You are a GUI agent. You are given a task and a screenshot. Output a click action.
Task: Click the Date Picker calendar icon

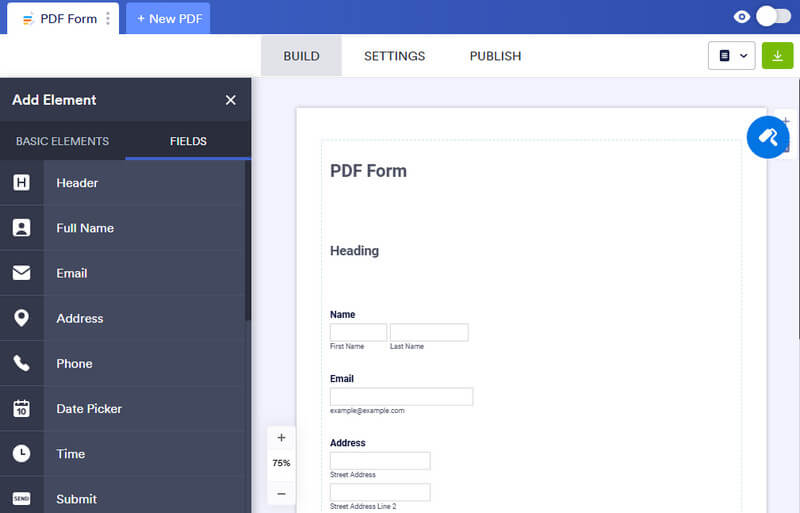(21, 408)
